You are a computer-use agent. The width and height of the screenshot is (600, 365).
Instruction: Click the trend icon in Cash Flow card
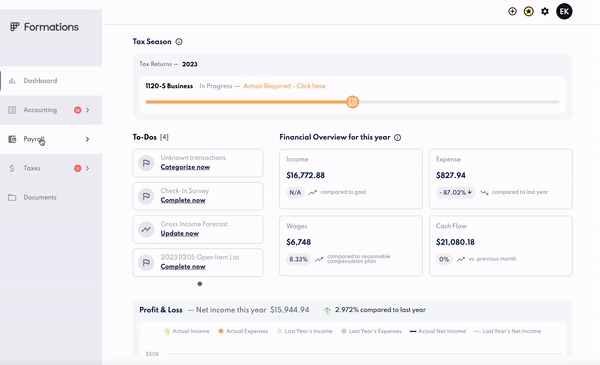point(461,259)
